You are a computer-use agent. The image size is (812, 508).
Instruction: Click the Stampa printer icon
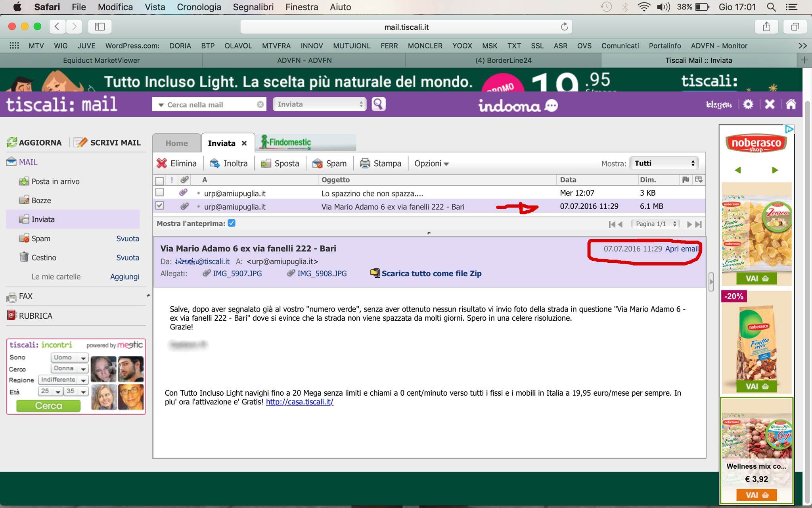[365, 163]
